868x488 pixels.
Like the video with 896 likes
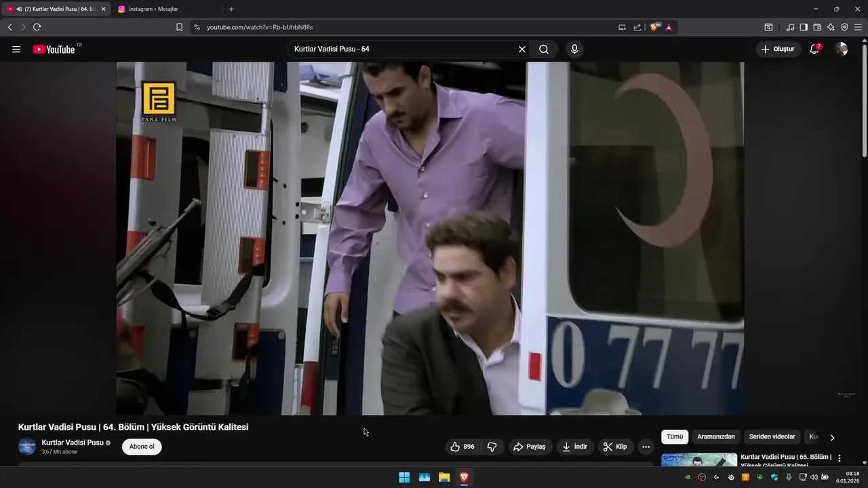(x=464, y=447)
